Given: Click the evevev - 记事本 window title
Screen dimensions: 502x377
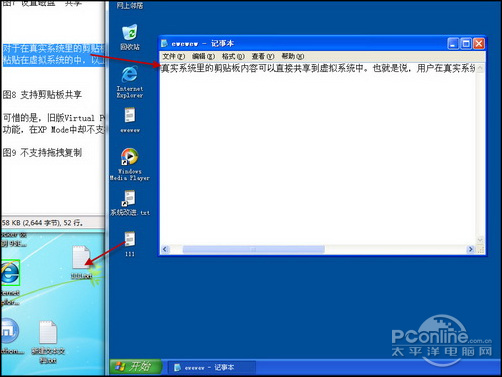Looking at the screenshot, I should coord(203,43).
